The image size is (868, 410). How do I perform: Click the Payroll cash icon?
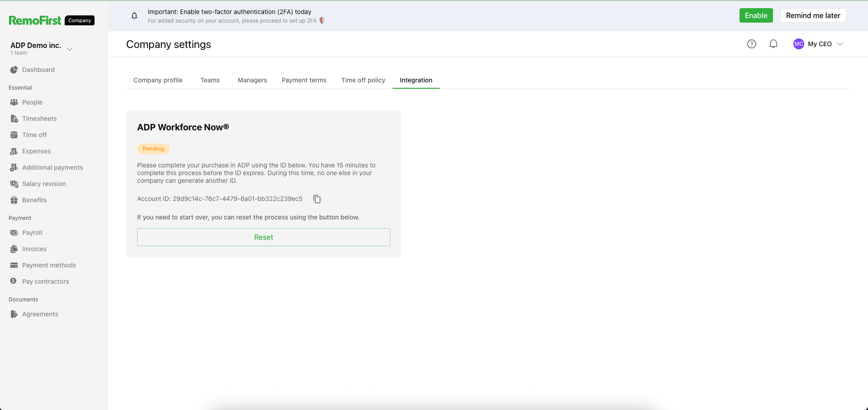click(14, 233)
